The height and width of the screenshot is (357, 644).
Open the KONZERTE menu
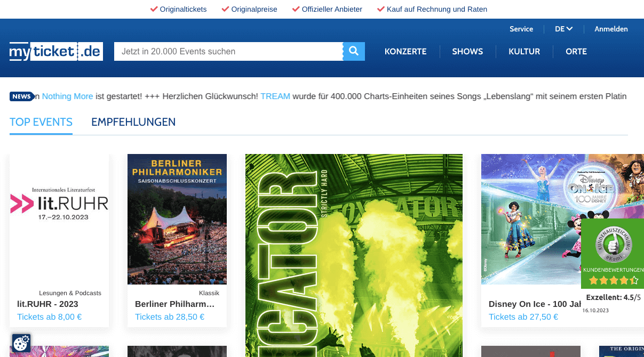click(406, 52)
